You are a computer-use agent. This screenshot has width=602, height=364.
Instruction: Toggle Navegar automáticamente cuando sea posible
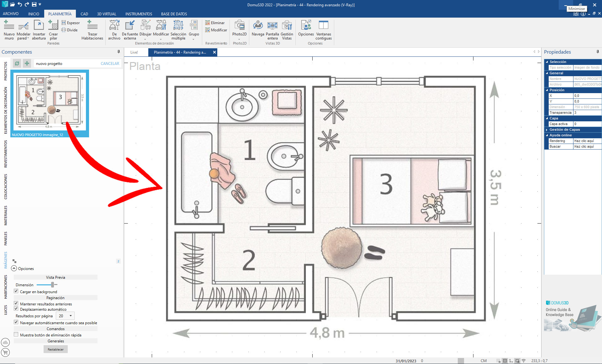[x=16, y=322]
